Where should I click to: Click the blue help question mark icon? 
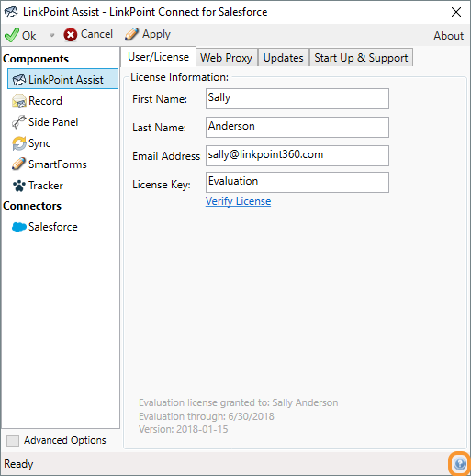pyautogui.click(x=460, y=464)
